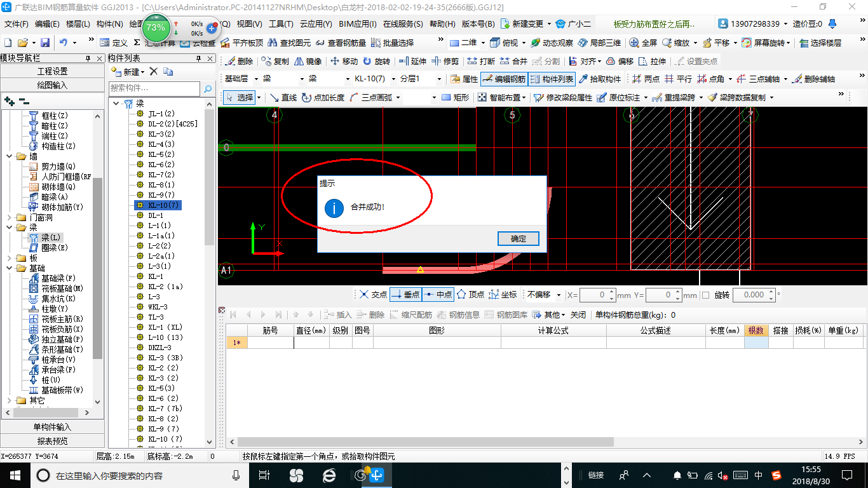The image size is (868, 488).
Task: Click the save file icon
Action: coord(45,43)
